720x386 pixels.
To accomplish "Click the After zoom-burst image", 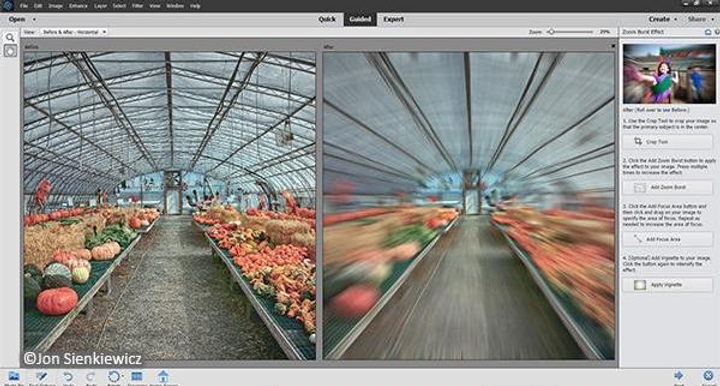I will [469, 205].
